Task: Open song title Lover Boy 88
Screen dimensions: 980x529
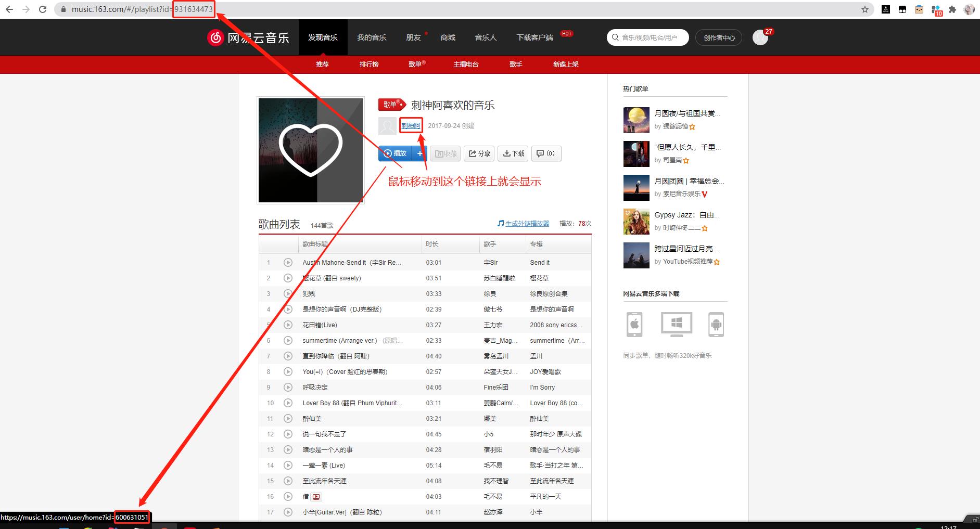Action: [352, 403]
